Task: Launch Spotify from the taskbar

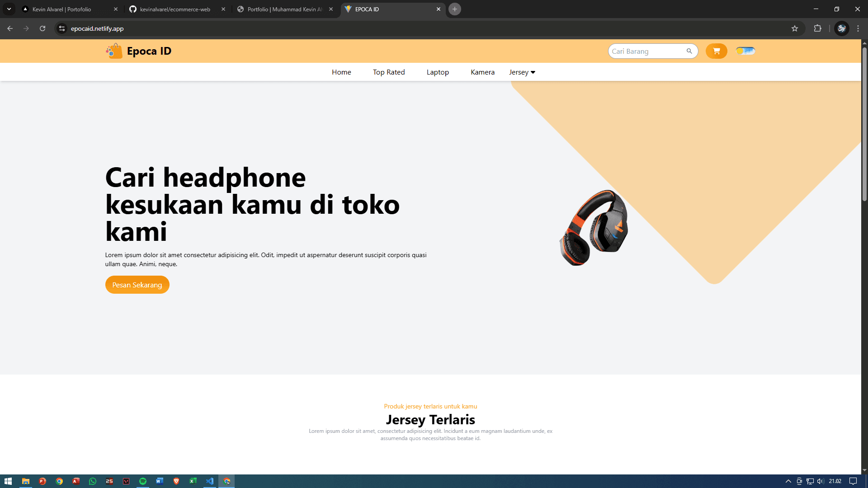Action: (x=143, y=481)
